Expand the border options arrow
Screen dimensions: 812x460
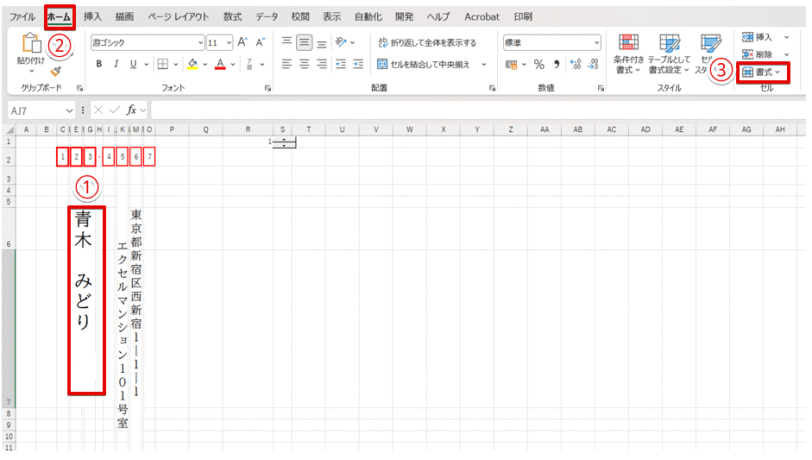tap(176, 64)
